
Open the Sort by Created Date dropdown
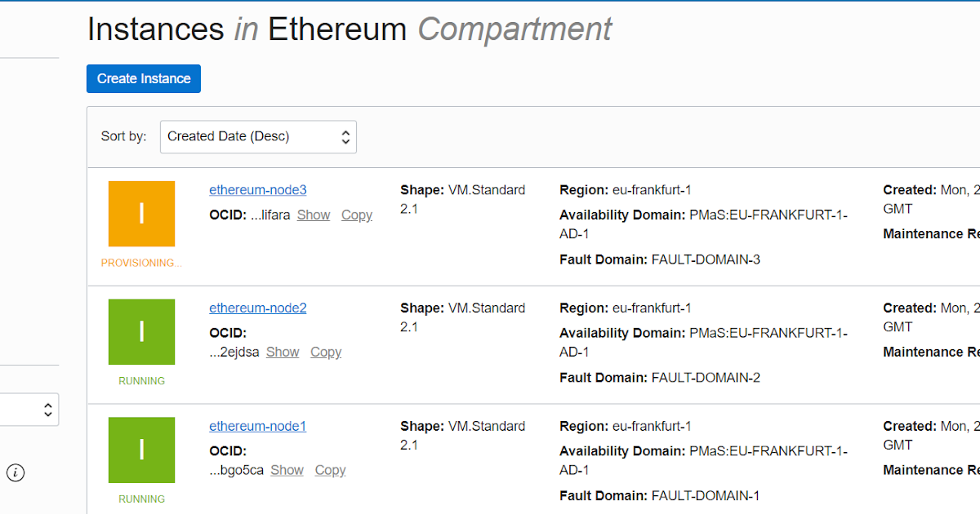(258, 136)
